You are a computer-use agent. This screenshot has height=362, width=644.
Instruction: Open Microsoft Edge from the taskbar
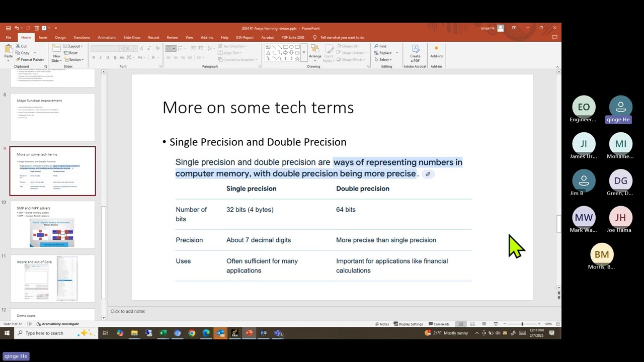[x=206, y=333]
